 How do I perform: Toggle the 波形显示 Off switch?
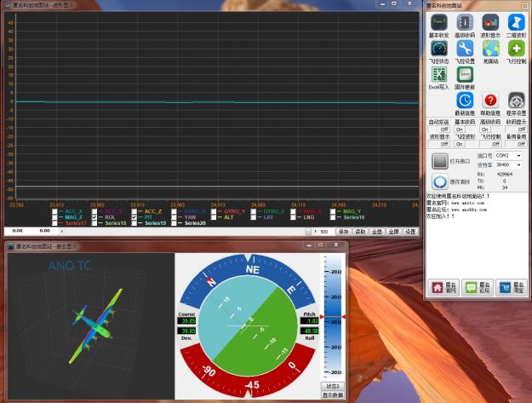tap(438, 144)
